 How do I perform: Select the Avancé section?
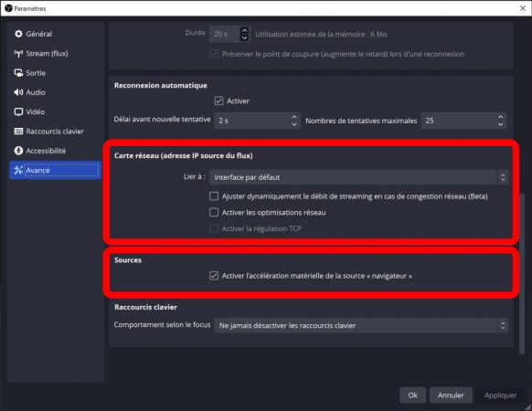[x=56, y=170]
